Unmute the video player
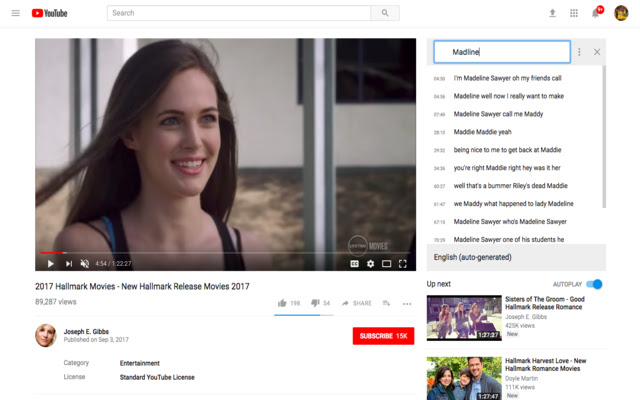The height and width of the screenshot is (400, 640). (x=85, y=264)
